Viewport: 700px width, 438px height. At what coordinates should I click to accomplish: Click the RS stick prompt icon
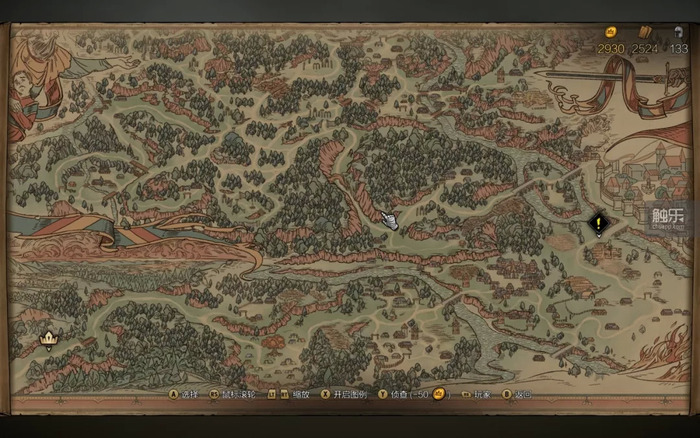[214, 394]
